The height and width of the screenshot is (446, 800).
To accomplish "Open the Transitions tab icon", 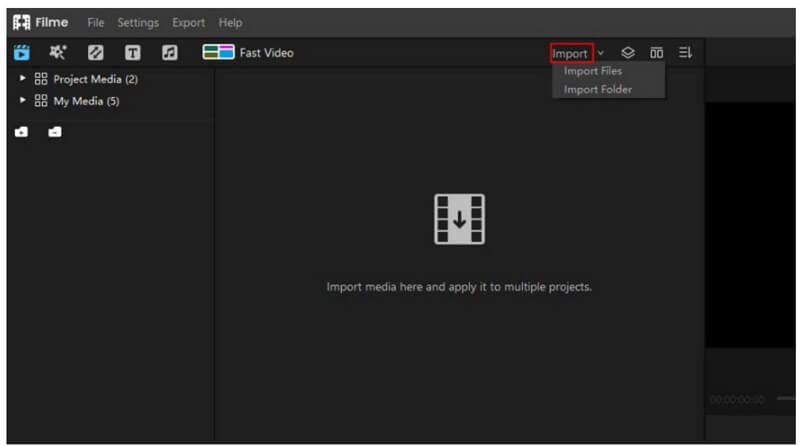I will [x=95, y=53].
